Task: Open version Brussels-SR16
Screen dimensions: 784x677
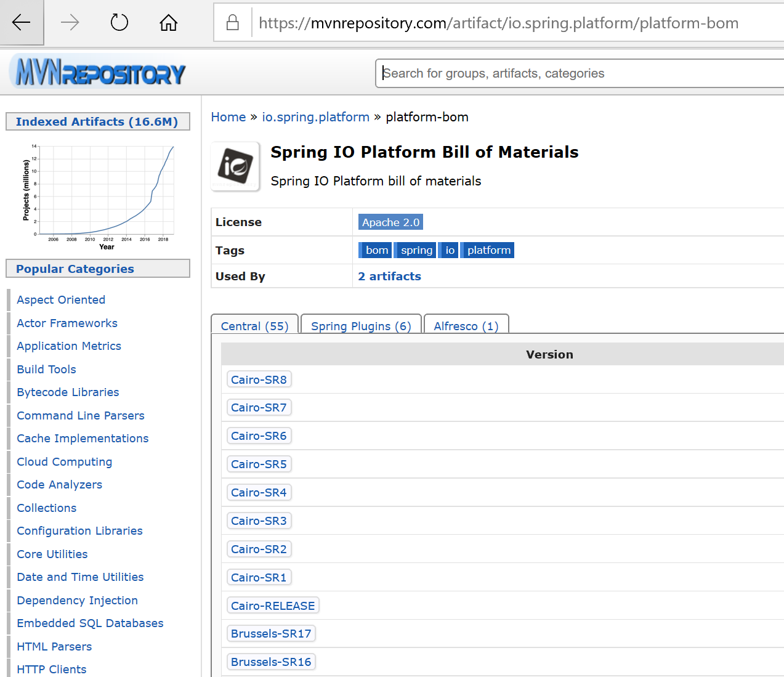Action: pyautogui.click(x=271, y=662)
